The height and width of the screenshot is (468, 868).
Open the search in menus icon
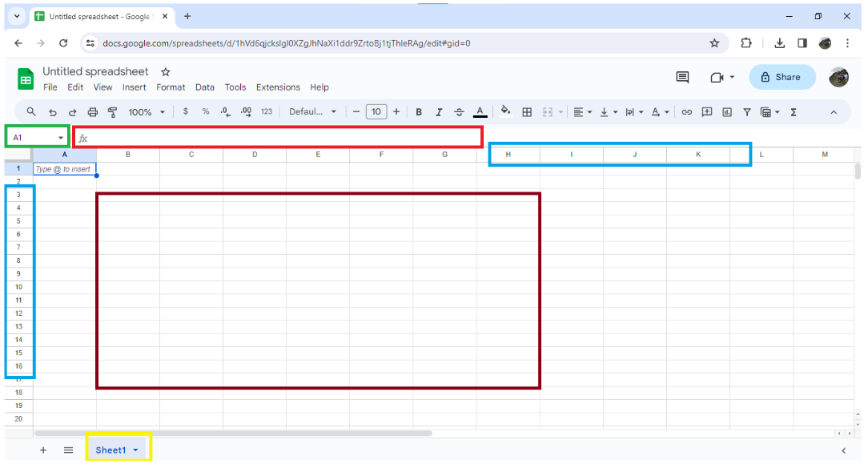[32, 111]
